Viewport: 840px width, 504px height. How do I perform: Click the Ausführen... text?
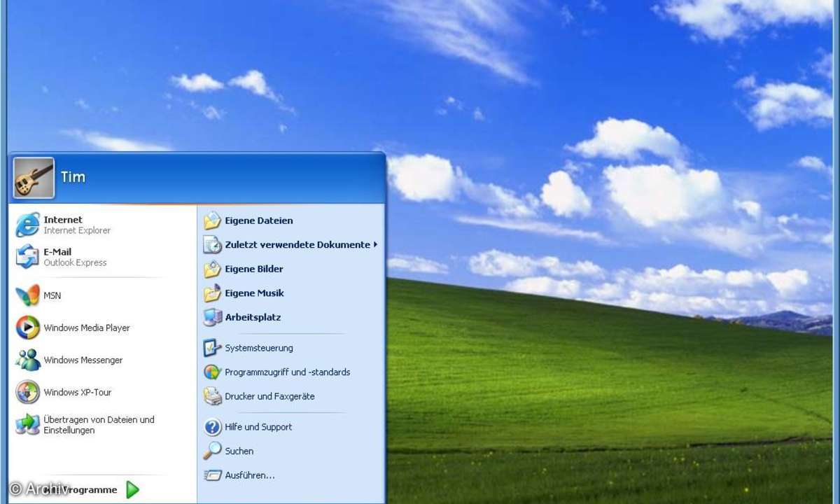coord(250,475)
